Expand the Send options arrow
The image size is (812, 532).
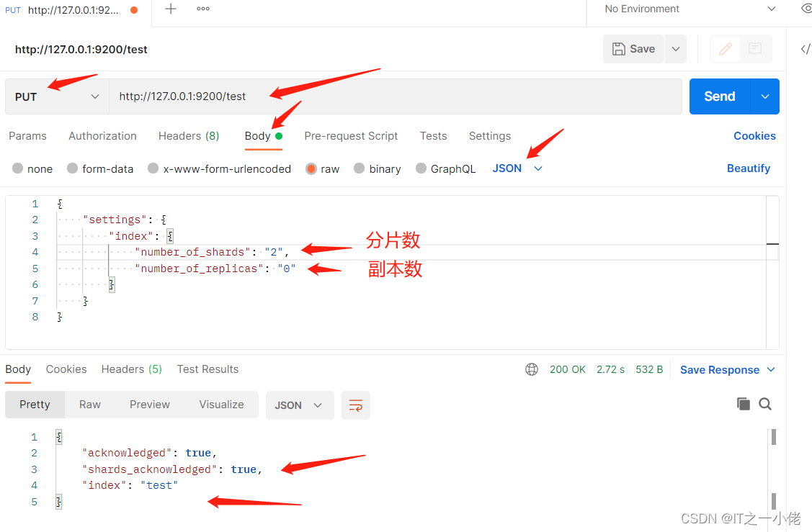[x=765, y=96]
